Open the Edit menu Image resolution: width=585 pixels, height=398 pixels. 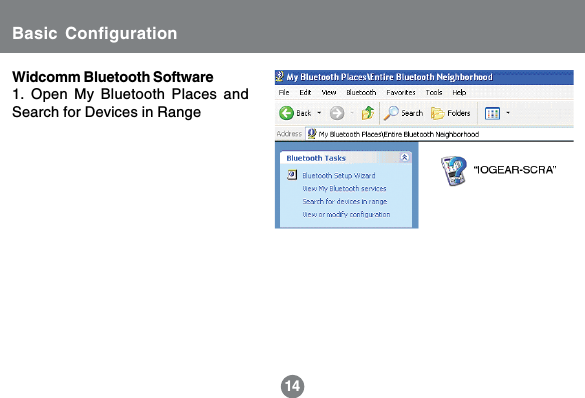coord(305,92)
